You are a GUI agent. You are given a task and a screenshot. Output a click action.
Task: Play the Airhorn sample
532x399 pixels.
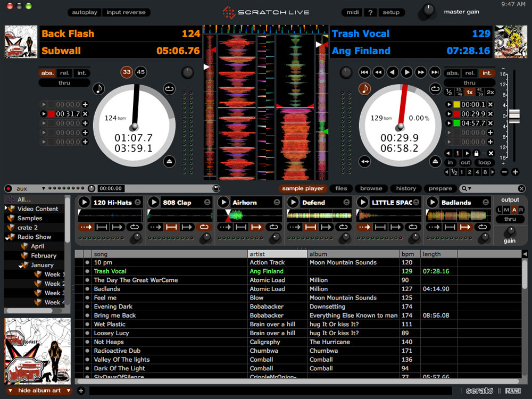coord(223,203)
